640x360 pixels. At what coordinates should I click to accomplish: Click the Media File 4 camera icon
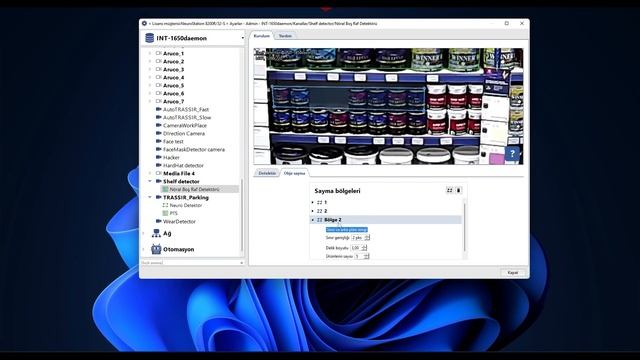159,173
